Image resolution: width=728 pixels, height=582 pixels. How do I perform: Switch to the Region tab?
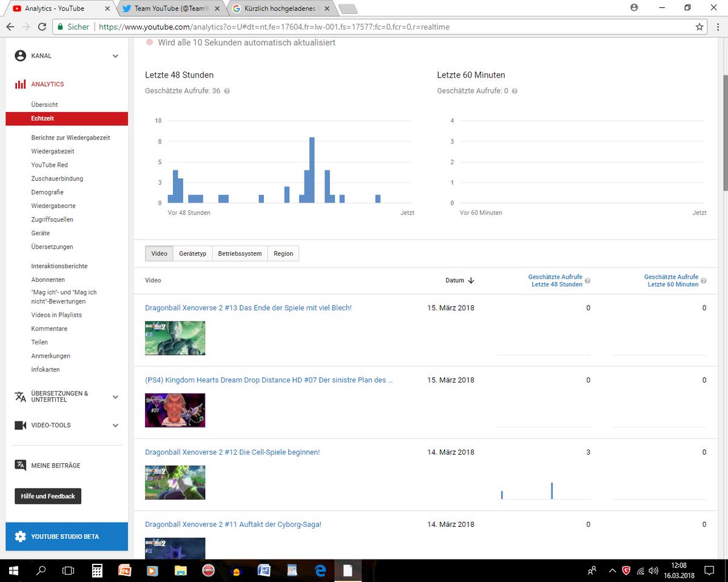pyautogui.click(x=283, y=253)
